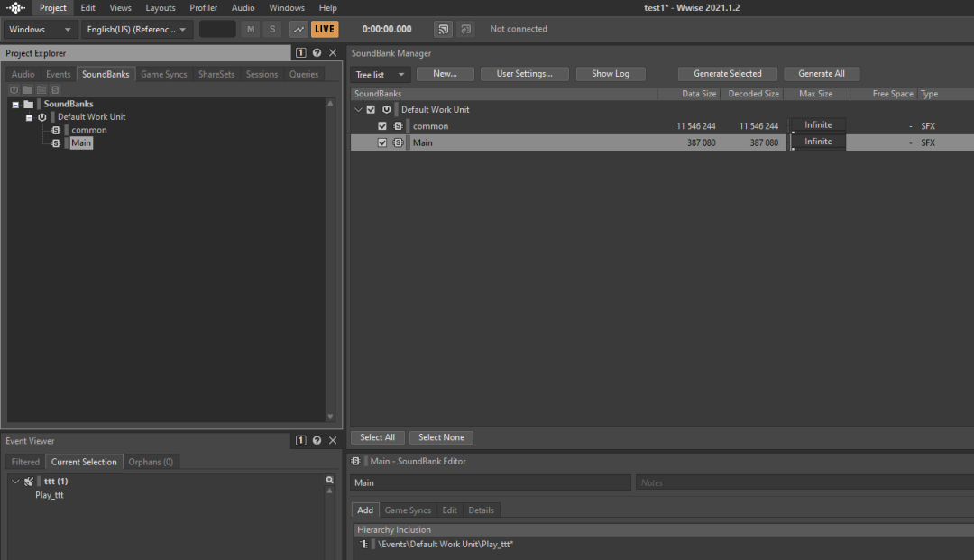Click the Notes input field
974x560 pixels.
[x=803, y=483]
